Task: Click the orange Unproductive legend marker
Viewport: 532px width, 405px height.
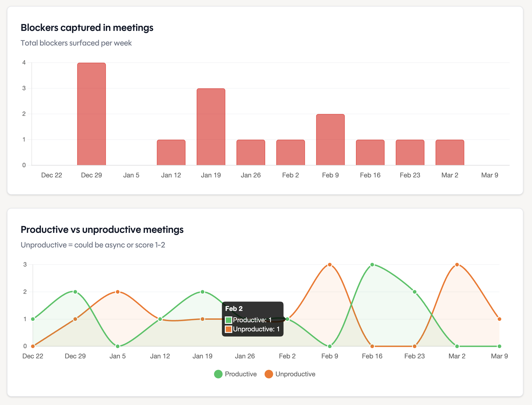Action: point(269,374)
